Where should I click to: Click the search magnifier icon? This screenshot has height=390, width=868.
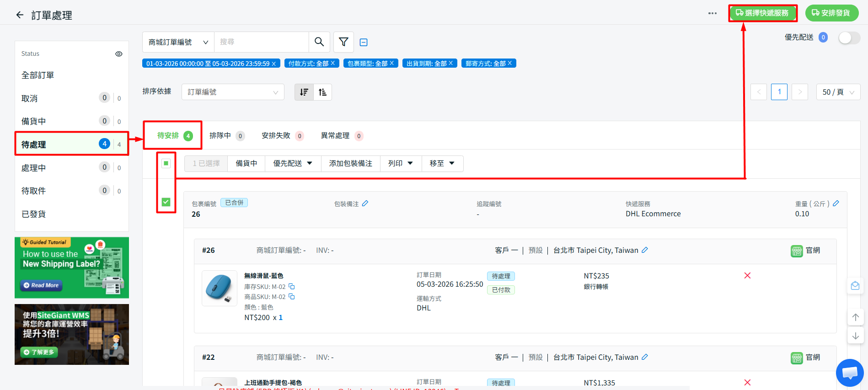319,42
